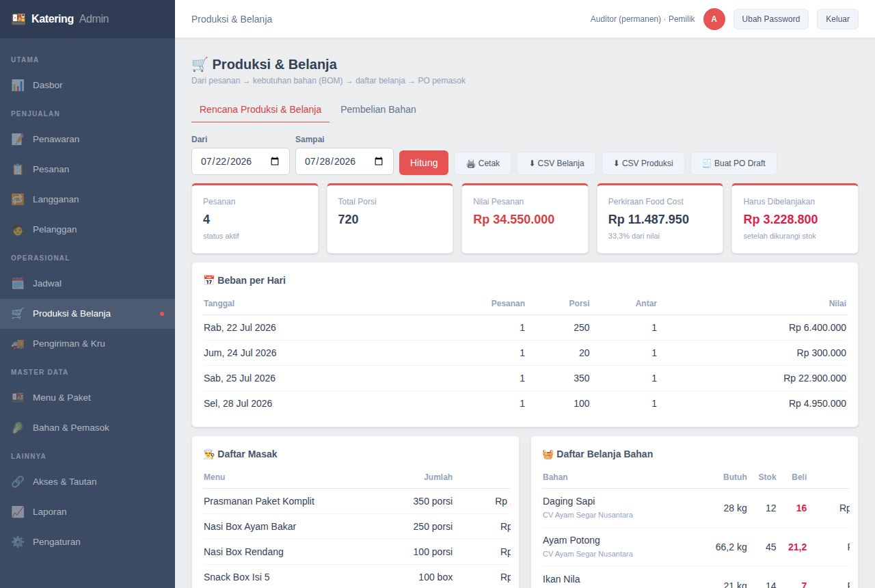The height and width of the screenshot is (588, 875).
Task: Click the Keluar logout button
Action: (837, 19)
